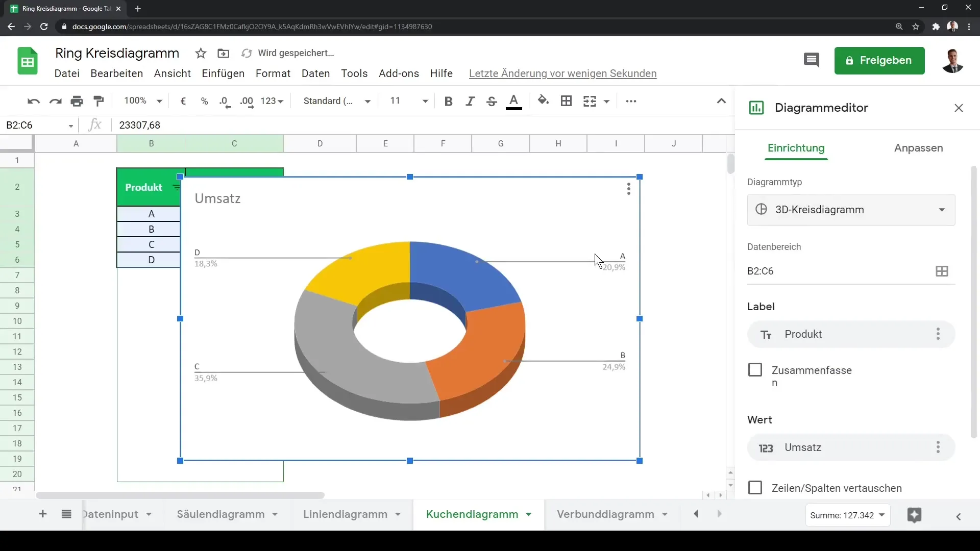Expand merge cells dropdown arrow
Viewport: 980px width, 551px height.
pyautogui.click(x=606, y=101)
